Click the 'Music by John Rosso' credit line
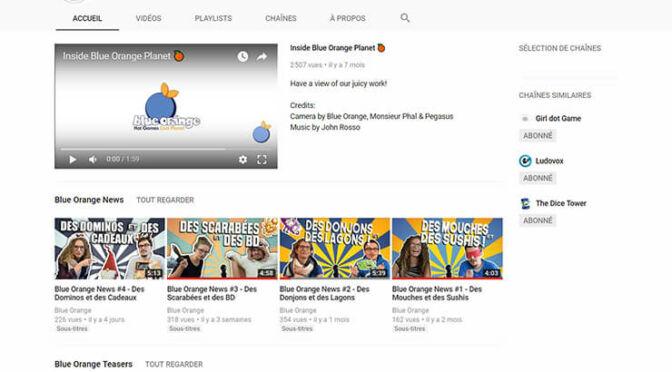Screen dimensions: 672x372 pos(325,127)
